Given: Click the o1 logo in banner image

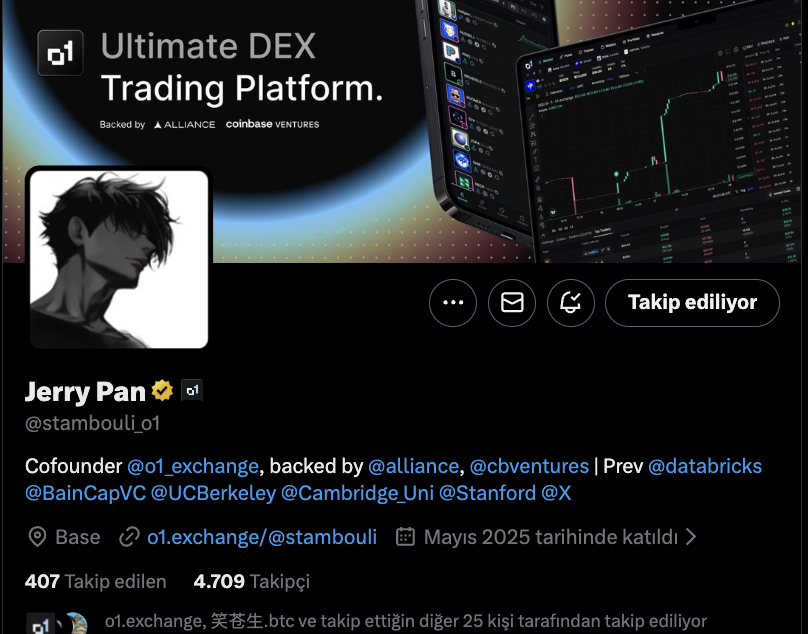Looking at the screenshot, I should 60,53.
